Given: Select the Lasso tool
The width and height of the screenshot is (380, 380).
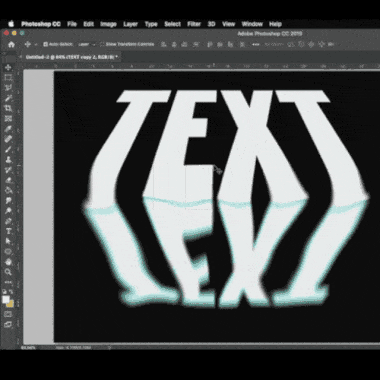Looking at the screenshot, I should [9, 88].
